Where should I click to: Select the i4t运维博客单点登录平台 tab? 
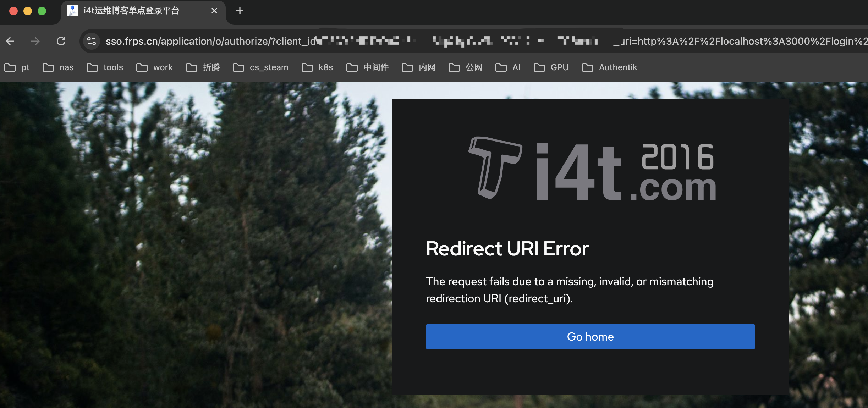coord(131,11)
